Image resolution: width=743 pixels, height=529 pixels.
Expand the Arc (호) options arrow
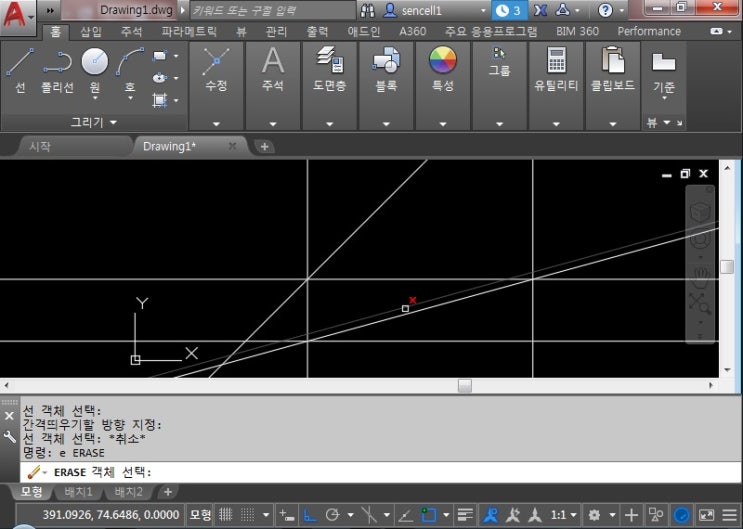[x=130, y=98]
